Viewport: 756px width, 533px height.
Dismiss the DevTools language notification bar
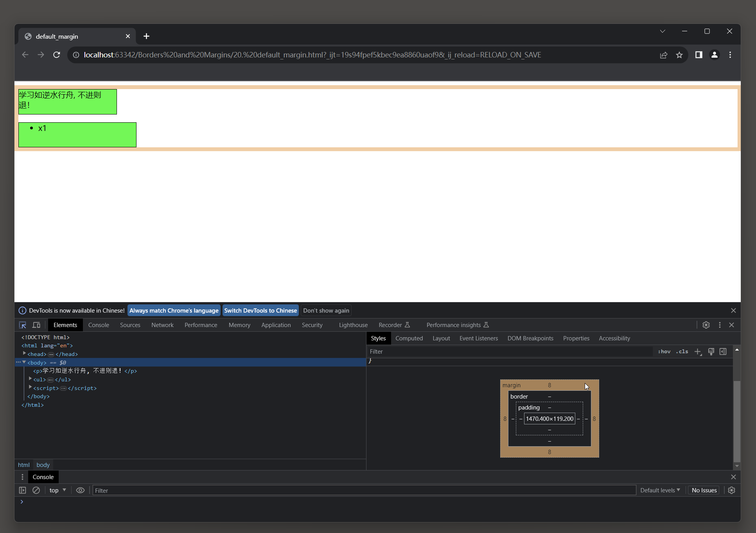tap(733, 311)
